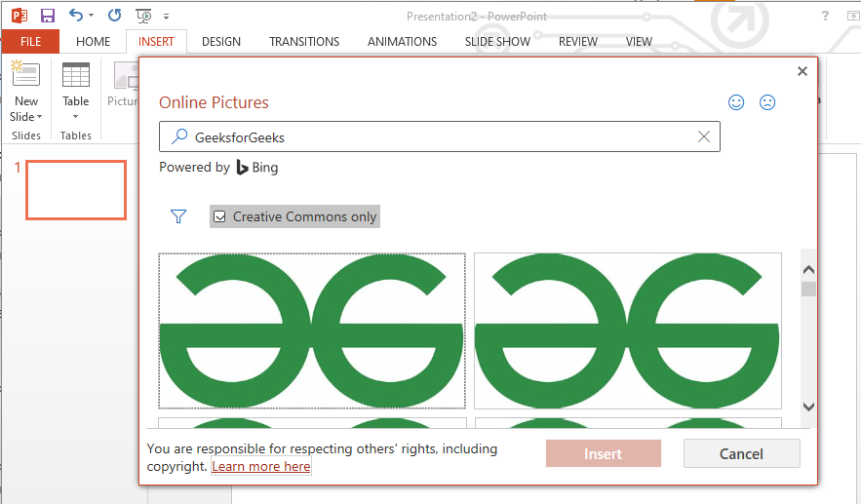This screenshot has width=861, height=504.
Task: Click the Save icon in quick access toolbar
Action: tap(47, 16)
